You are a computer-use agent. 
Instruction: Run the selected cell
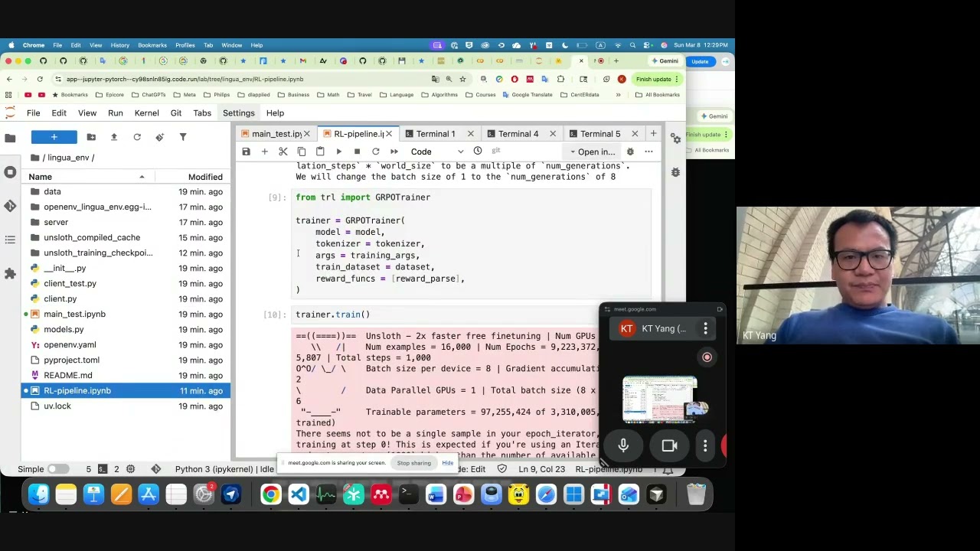coord(338,152)
